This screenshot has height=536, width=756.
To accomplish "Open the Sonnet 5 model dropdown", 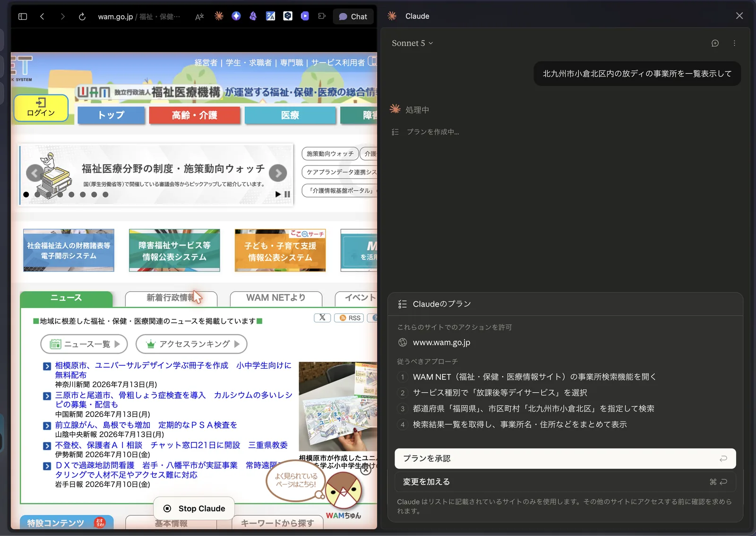I will 412,43.
